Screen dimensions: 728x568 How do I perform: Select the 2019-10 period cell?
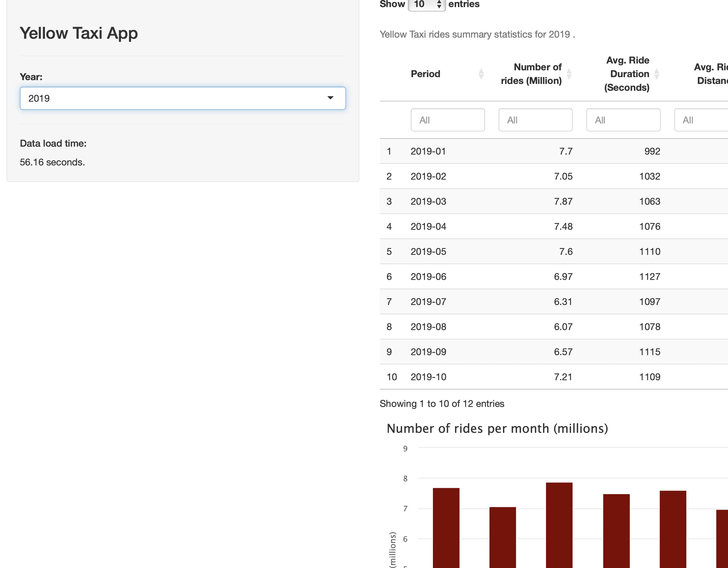pyautogui.click(x=428, y=377)
